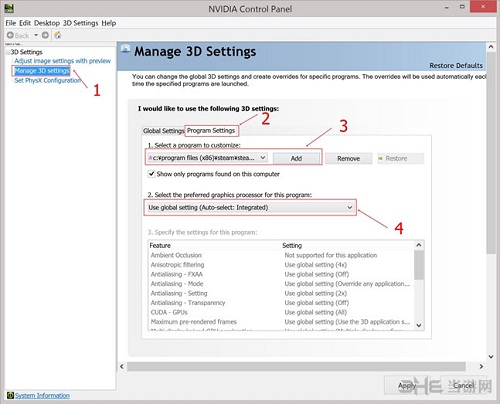
Task: Click 'Use global setting (All)' value
Action: pos(316,312)
